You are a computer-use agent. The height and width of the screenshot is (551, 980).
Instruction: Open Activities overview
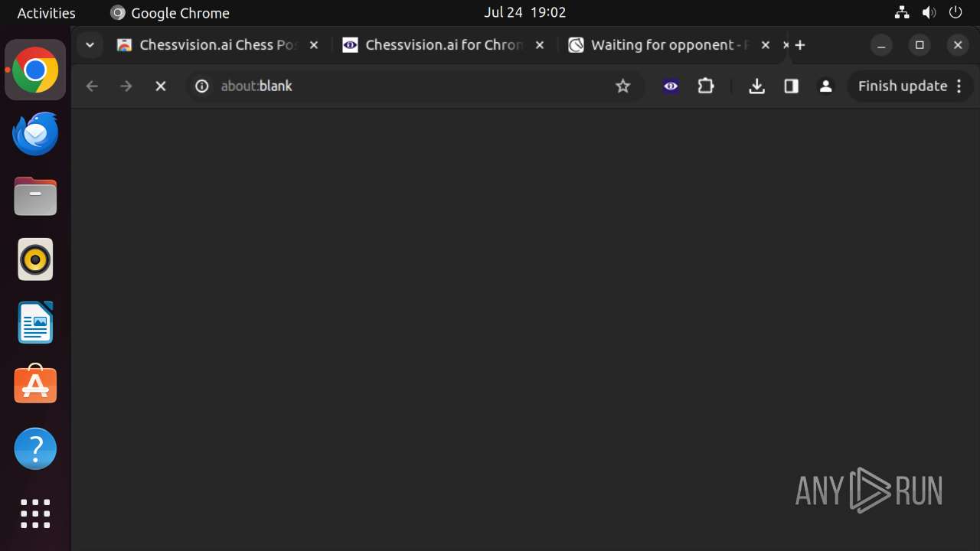tap(47, 13)
